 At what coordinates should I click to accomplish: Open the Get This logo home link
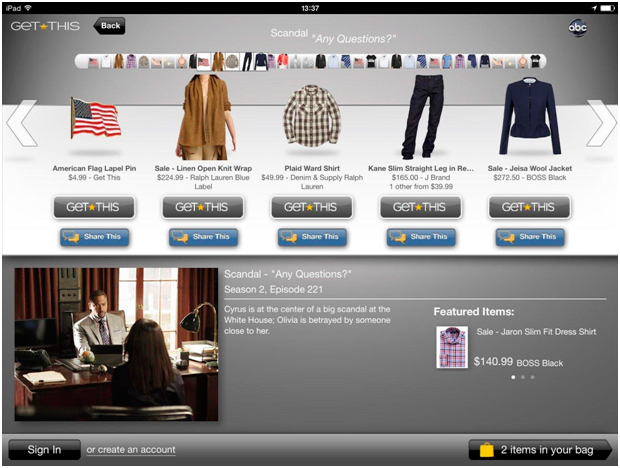tap(45, 26)
